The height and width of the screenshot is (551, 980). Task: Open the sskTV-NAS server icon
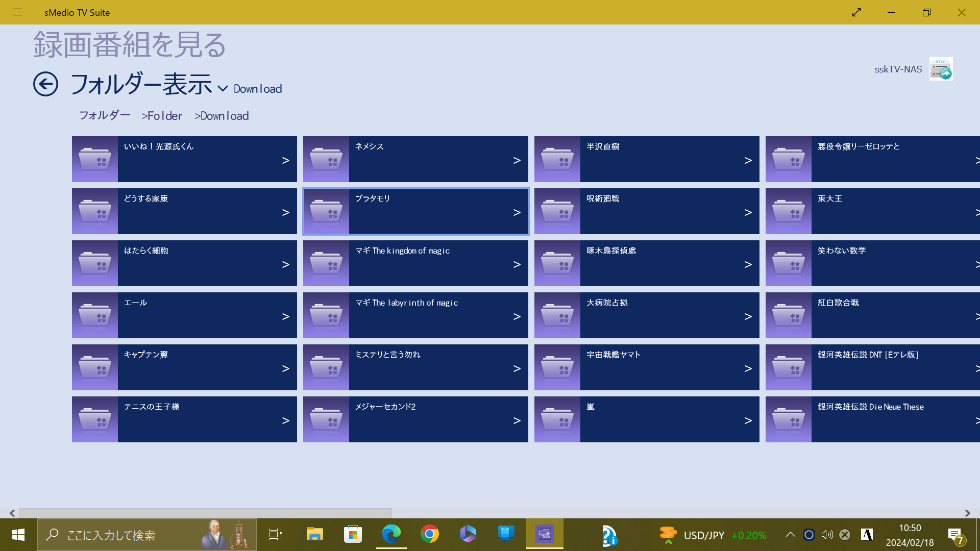tap(941, 69)
